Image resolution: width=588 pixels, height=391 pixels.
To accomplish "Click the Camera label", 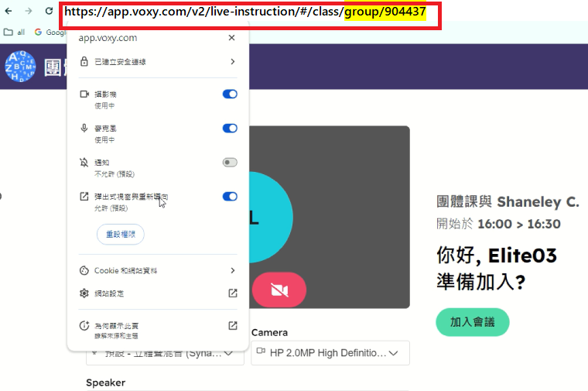I will pos(269,332).
